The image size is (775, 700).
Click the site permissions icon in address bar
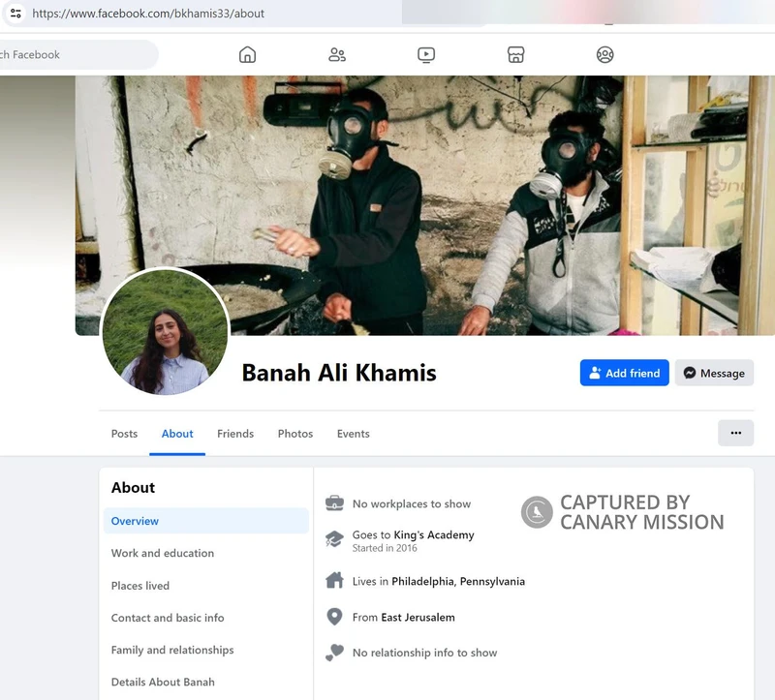tap(15, 14)
